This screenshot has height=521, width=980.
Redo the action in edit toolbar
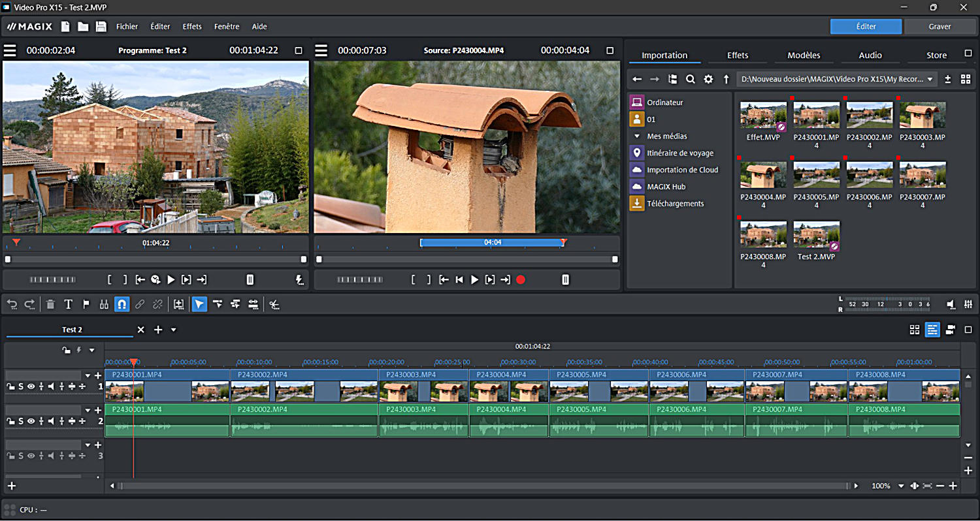point(29,304)
